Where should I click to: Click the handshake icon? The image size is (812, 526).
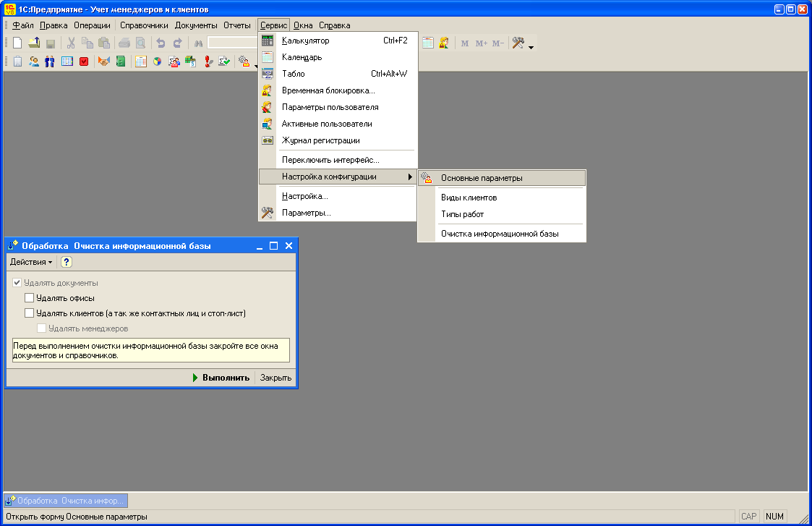click(104, 61)
